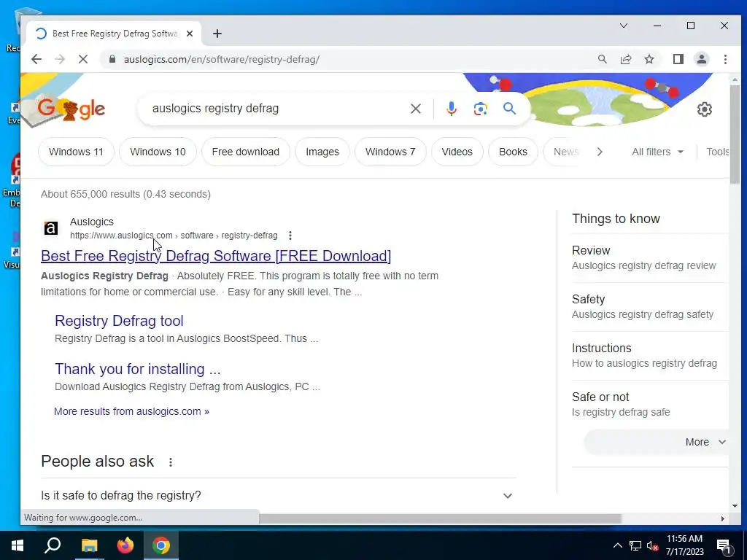
Task: Click the address bar URL text
Action: 222,59
